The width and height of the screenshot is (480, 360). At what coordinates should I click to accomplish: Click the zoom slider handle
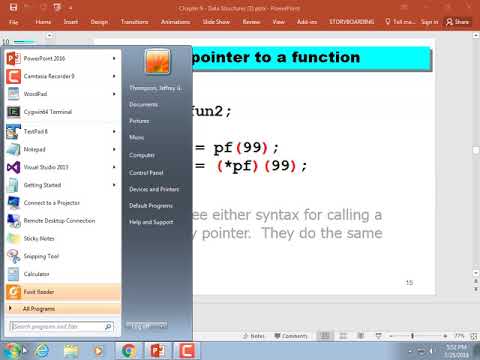(x=412, y=336)
